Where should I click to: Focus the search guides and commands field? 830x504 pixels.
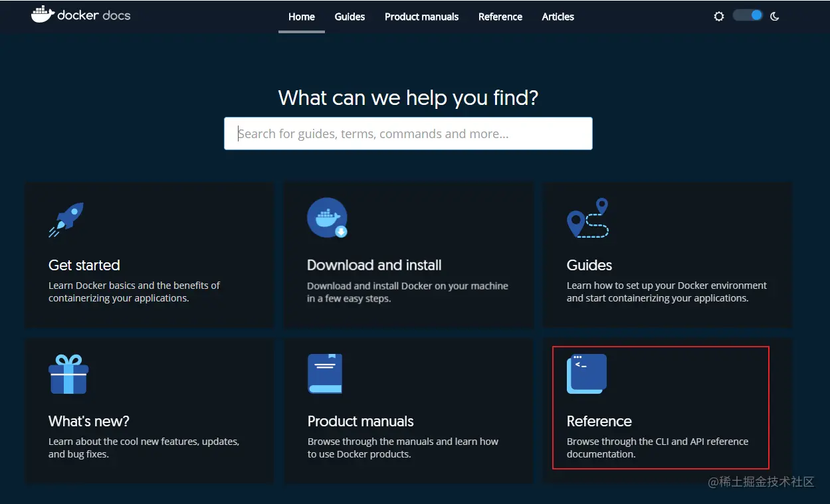coord(408,133)
